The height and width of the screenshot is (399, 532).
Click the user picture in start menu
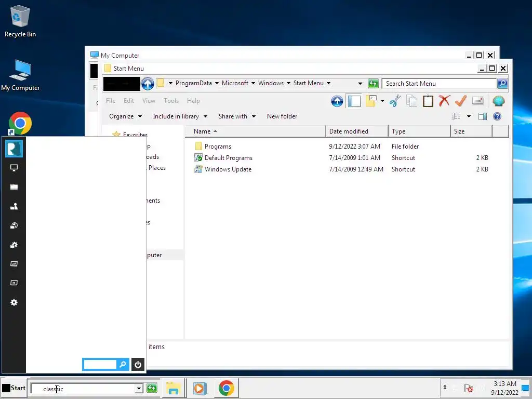click(x=14, y=149)
